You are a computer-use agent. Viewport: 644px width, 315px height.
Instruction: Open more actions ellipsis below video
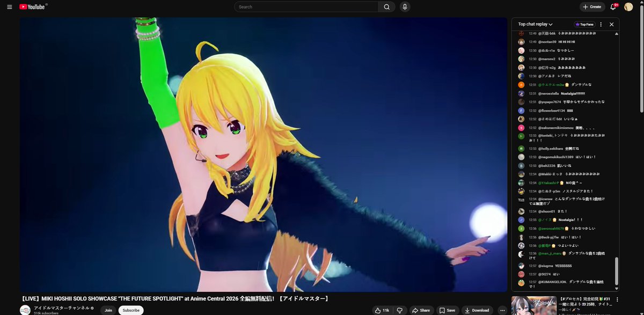[x=502, y=310]
